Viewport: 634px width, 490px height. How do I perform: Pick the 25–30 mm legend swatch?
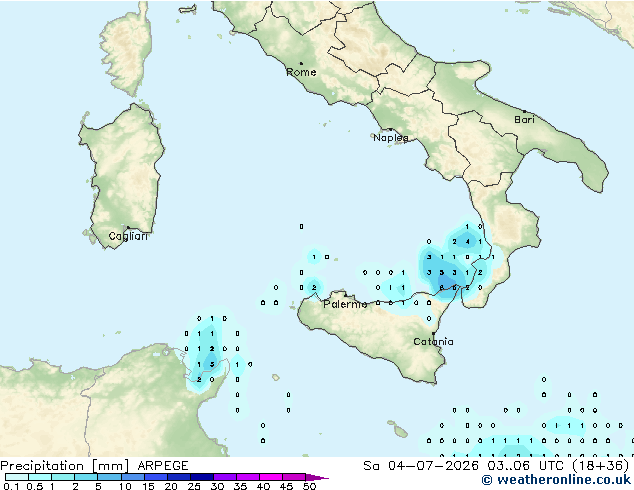201,477
